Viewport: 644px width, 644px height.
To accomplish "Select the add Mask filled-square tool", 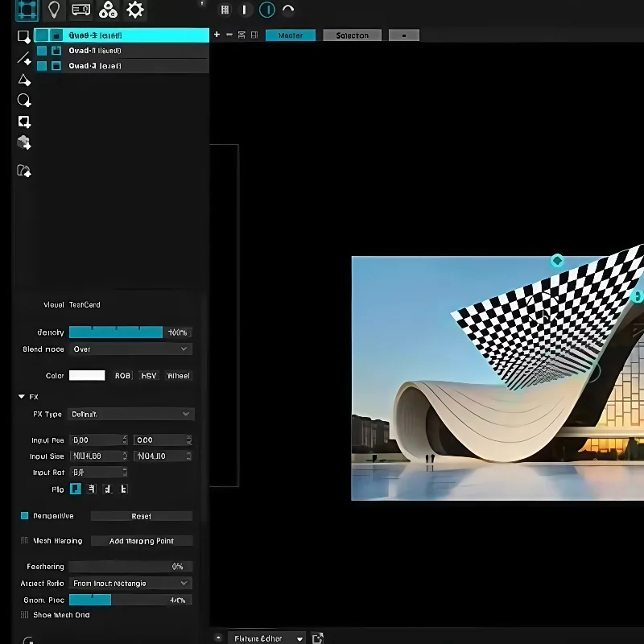I will (24, 122).
